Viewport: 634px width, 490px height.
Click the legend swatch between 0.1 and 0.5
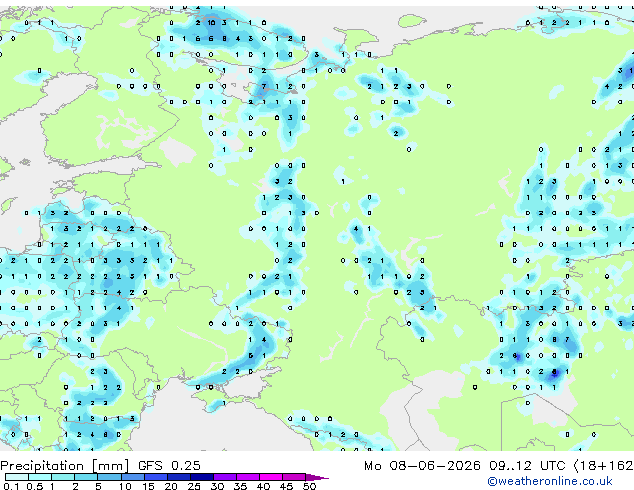(x=17, y=477)
